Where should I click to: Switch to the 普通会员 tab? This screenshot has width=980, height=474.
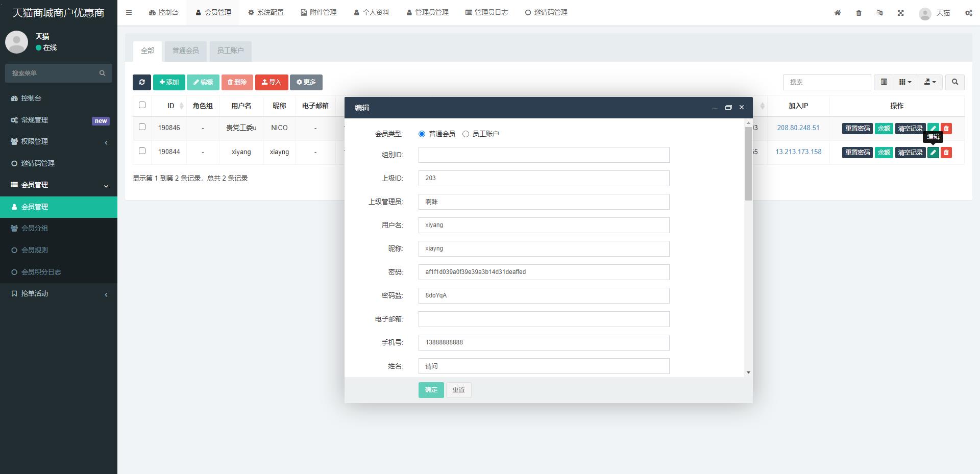(185, 51)
